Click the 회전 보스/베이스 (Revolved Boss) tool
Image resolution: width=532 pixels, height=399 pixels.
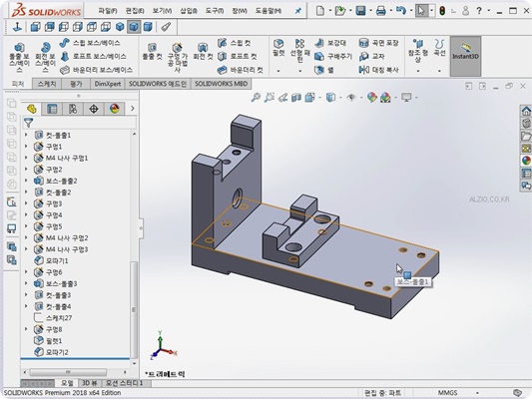pos(45,57)
